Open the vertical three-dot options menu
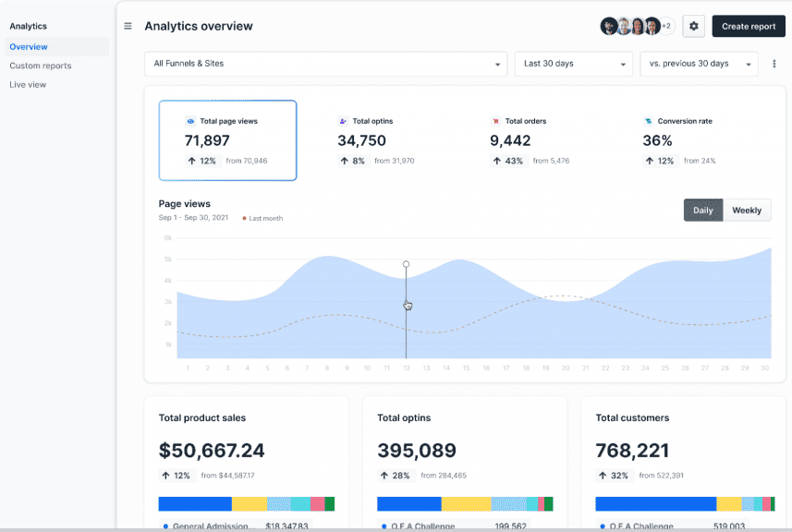This screenshot has height=532, width=792. click(774, 64)
